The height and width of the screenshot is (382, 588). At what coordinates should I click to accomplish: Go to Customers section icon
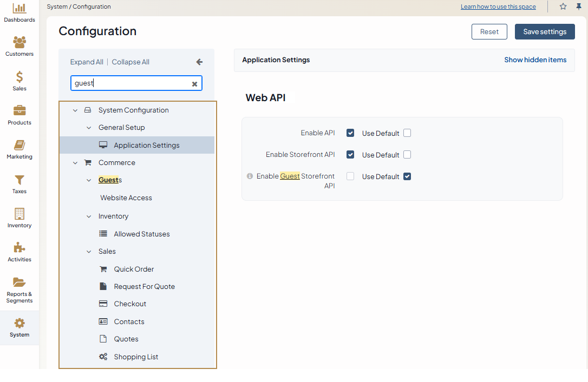(19, 43)
